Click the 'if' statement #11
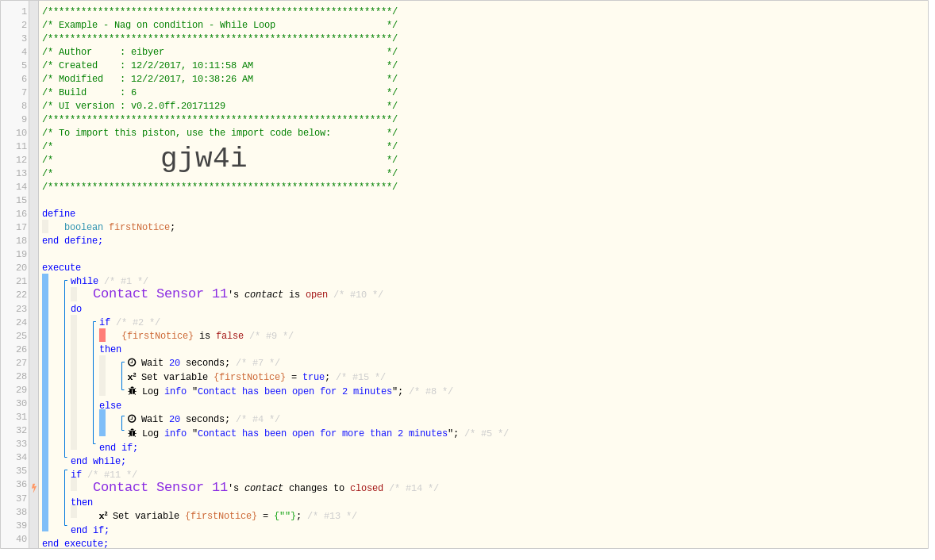The height and width of the screenshot is (560, 935). point(76,477)
